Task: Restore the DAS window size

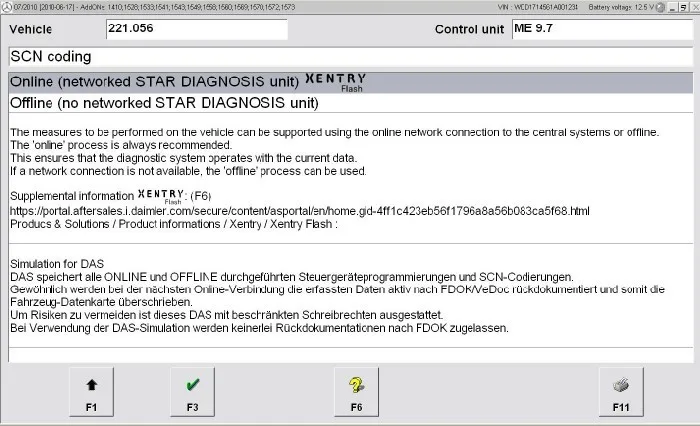Action: (683, 8)
